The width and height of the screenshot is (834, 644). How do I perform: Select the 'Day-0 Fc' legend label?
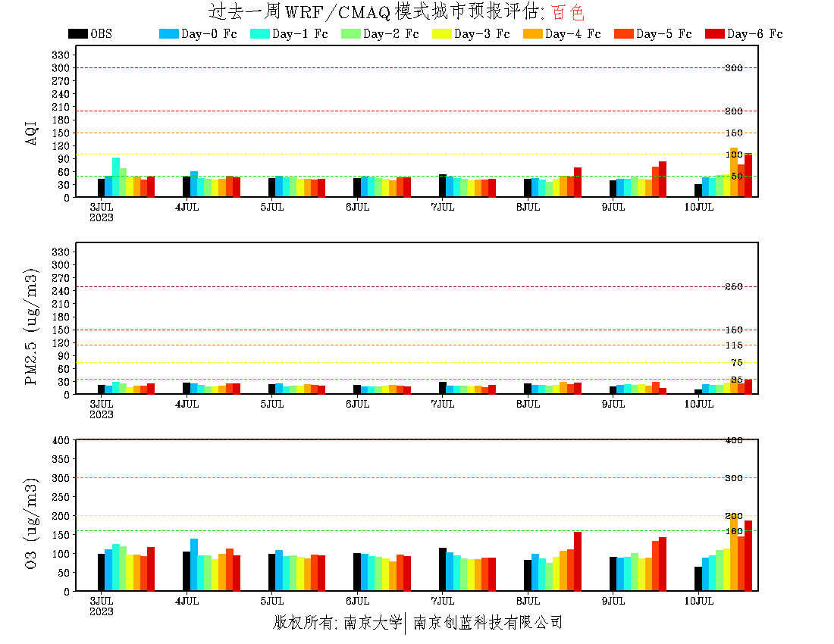(209, 33)
